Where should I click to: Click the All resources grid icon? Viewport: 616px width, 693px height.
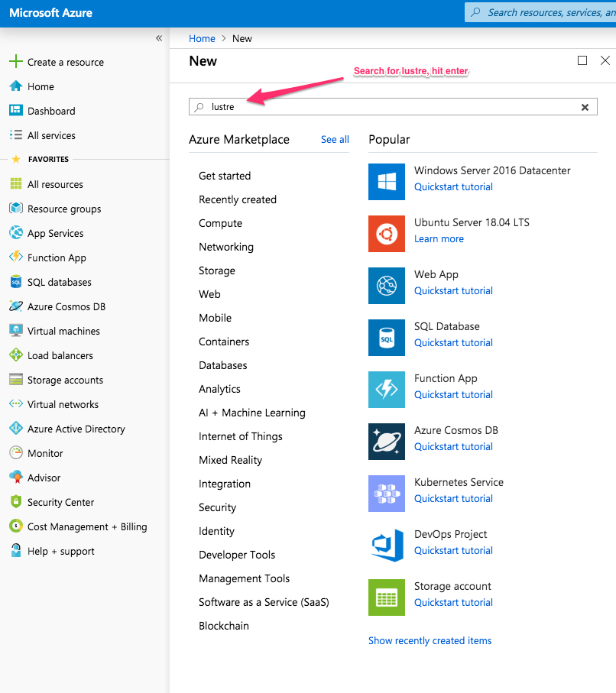tap(16, 183)
